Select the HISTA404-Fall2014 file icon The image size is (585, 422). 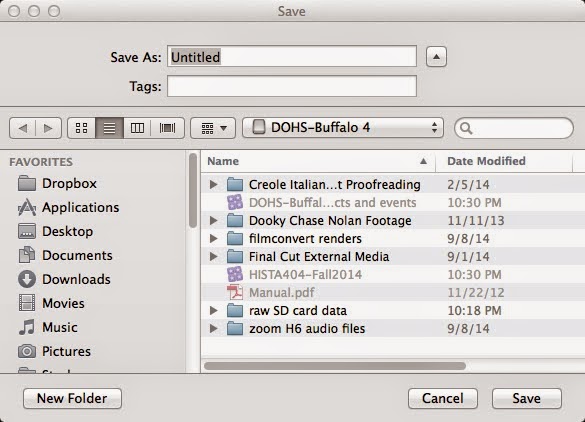[235, 274]
